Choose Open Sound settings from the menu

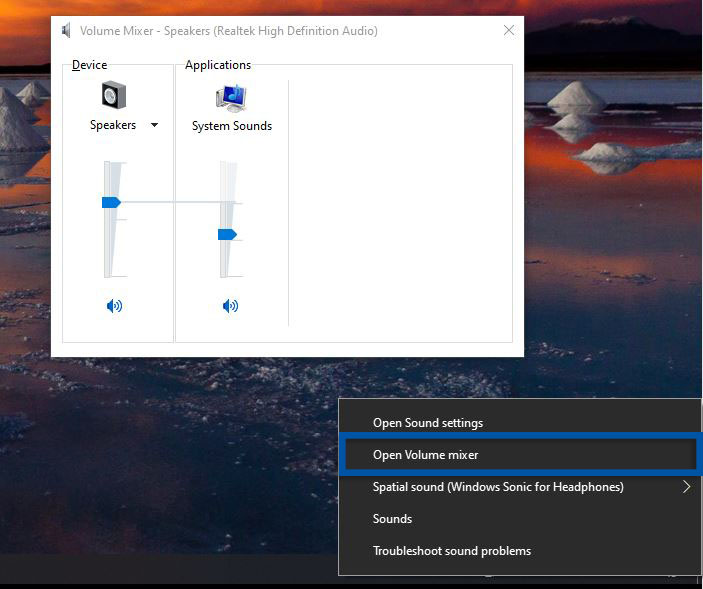[520, 423]
